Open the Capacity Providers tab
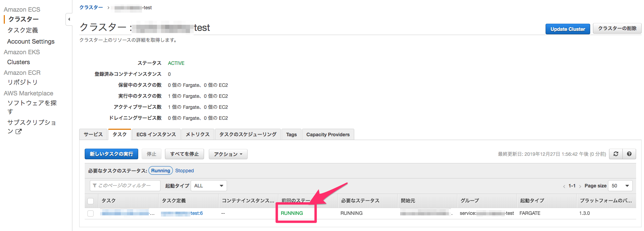 pyautogui.click(x=328, y=135)
